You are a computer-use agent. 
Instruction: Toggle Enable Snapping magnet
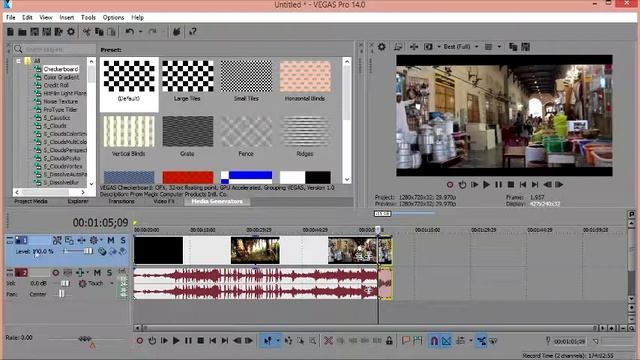tap(434, 340)
